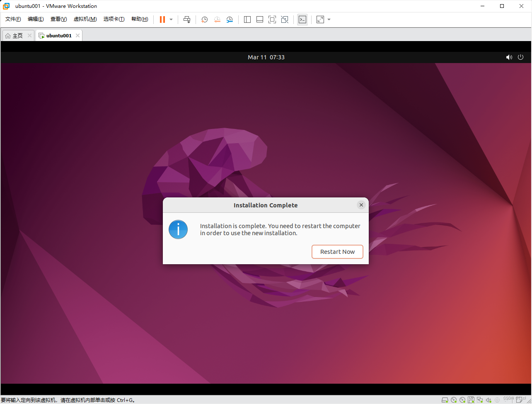Click the network adapter status icon
532x404 pixels.
480,400
